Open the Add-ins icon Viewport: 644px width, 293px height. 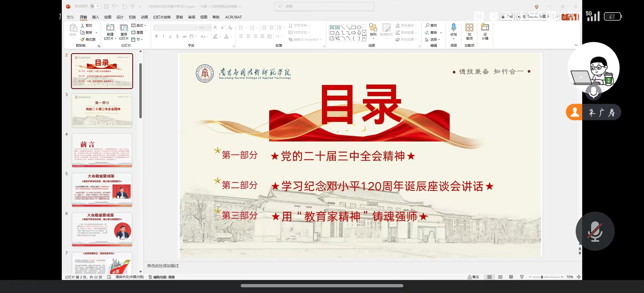469,28
